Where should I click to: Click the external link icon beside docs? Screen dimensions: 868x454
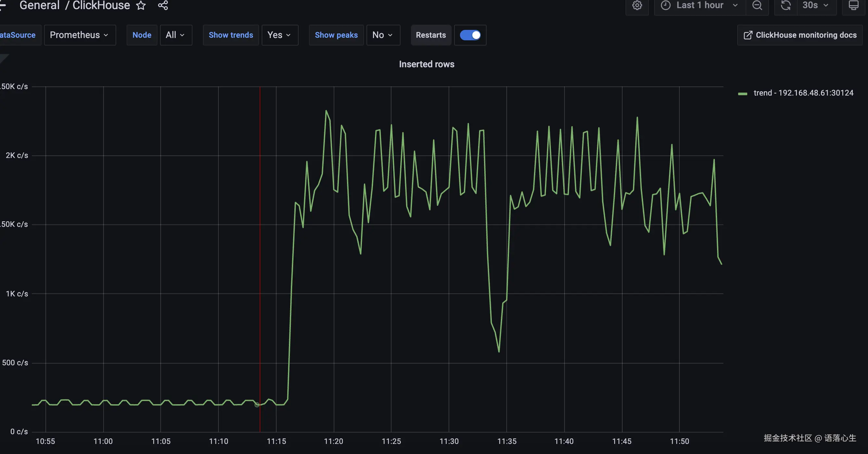click(748, 35)
